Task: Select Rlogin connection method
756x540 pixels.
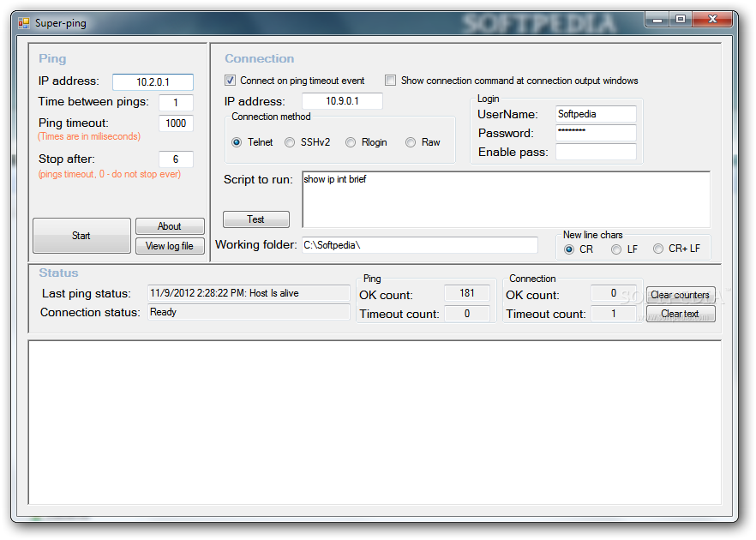Action: [x=351, y=142]
